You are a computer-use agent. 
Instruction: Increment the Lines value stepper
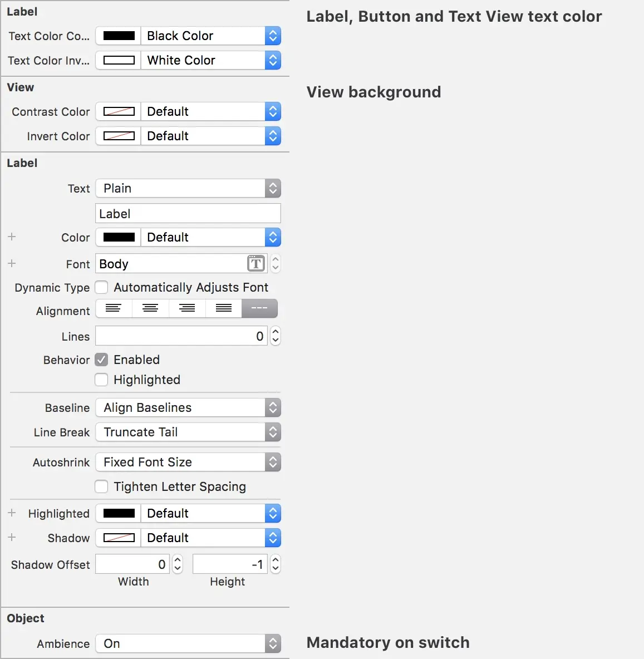tap(275, 332)
